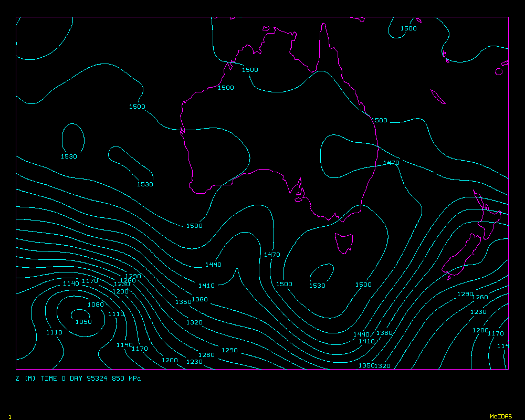Click the frame number 1 at bottom left

(x=9, y=416)
